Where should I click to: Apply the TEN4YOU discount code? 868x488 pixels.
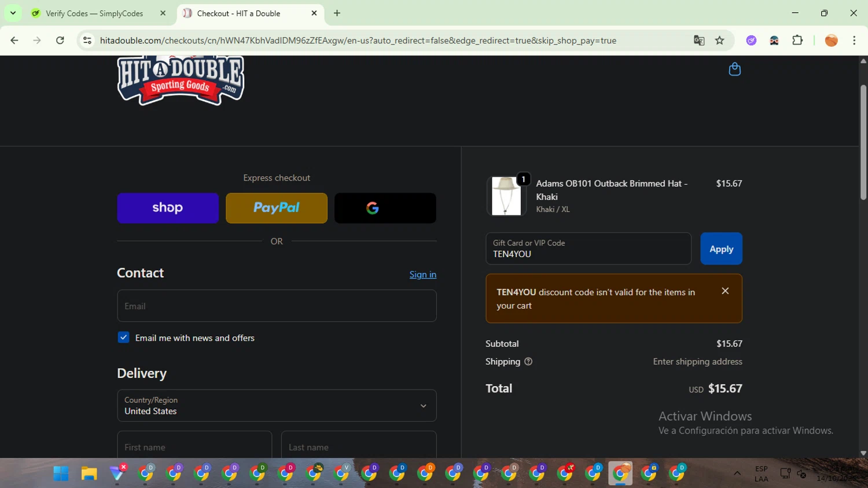721,249
